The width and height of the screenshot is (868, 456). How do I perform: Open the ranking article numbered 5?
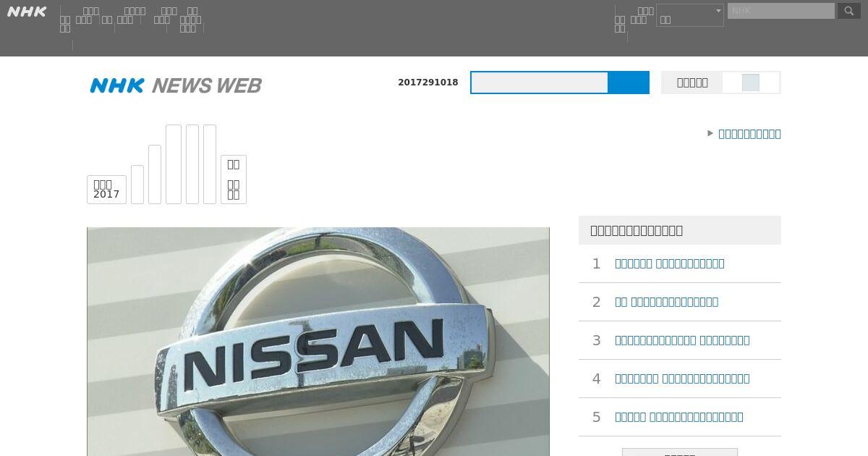click(679, 417)
